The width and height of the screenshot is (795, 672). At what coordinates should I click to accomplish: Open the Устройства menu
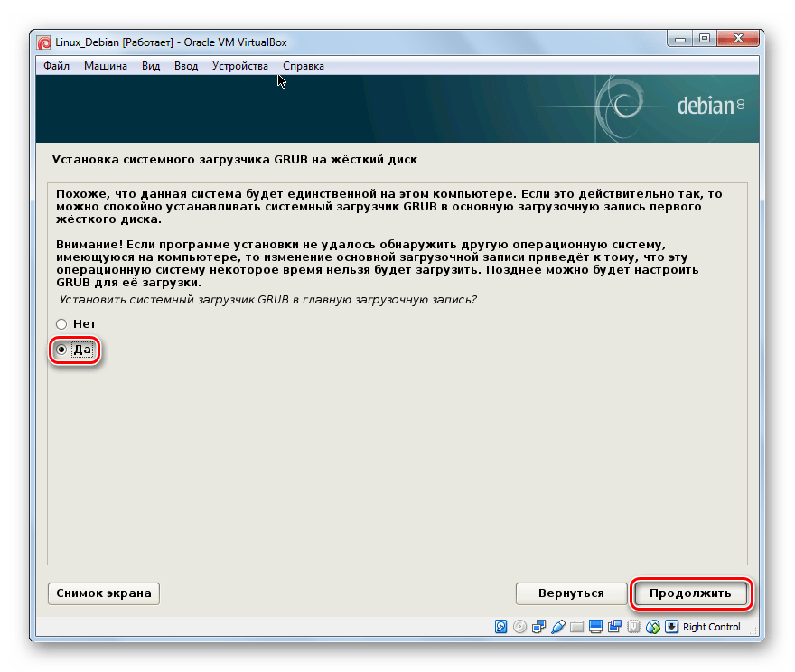click(x=239, y=66)
